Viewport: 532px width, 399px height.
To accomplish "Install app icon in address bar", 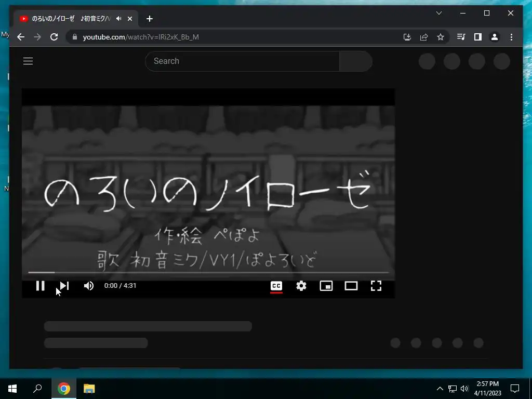I will tap(407, 37).
